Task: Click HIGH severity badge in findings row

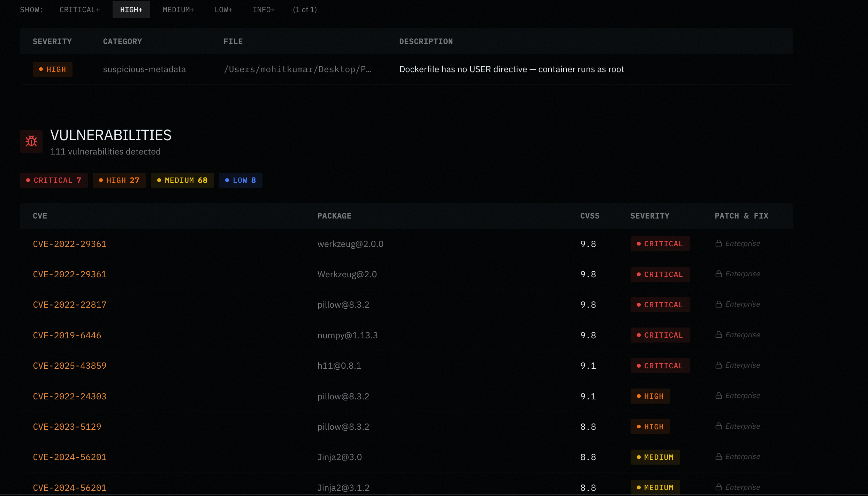Action: click(53, 69)
